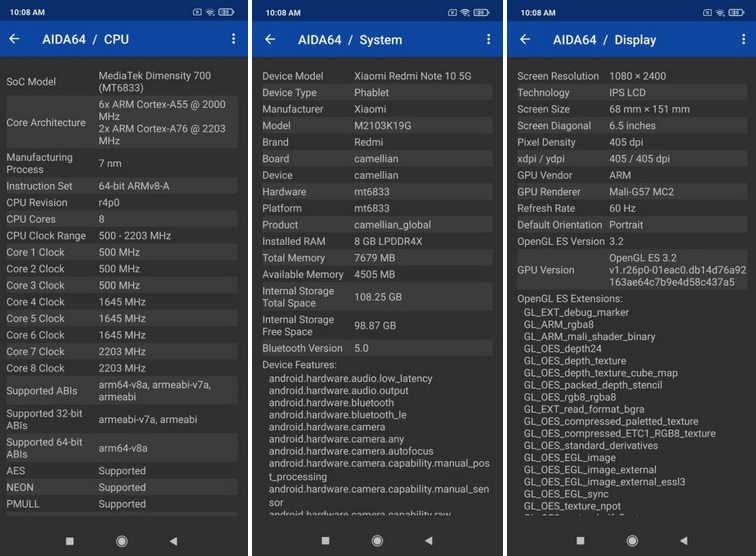756x556 pixels.
Task: Select Supported 32-bit ABIs row
Action: [122, 420]
